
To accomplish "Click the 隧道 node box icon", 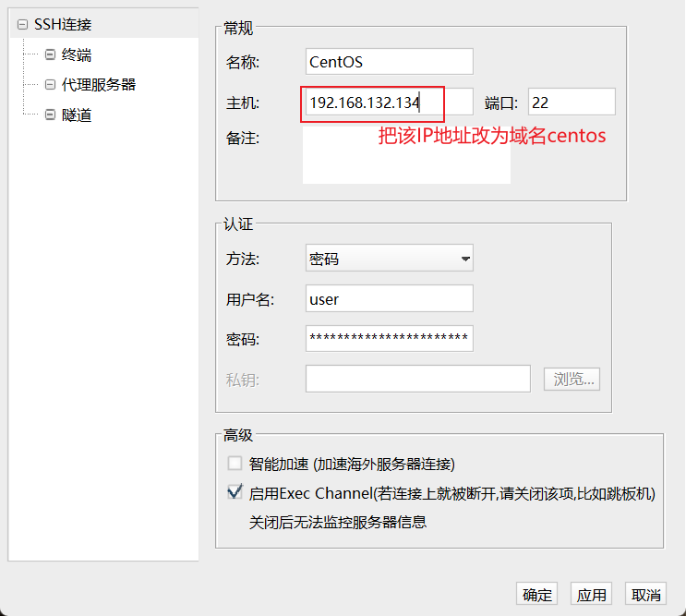I will (50, 115).
